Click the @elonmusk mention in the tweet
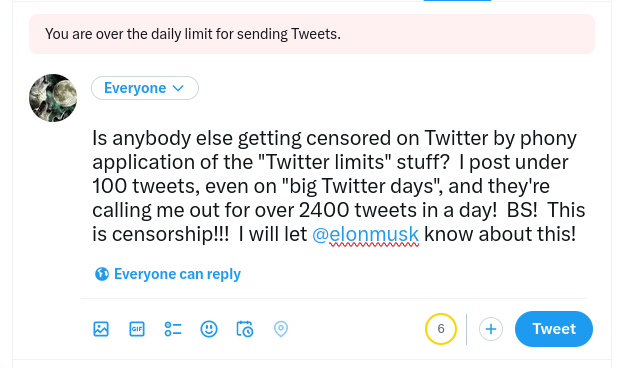Screen dimensions: 622x368 [365, 234]
